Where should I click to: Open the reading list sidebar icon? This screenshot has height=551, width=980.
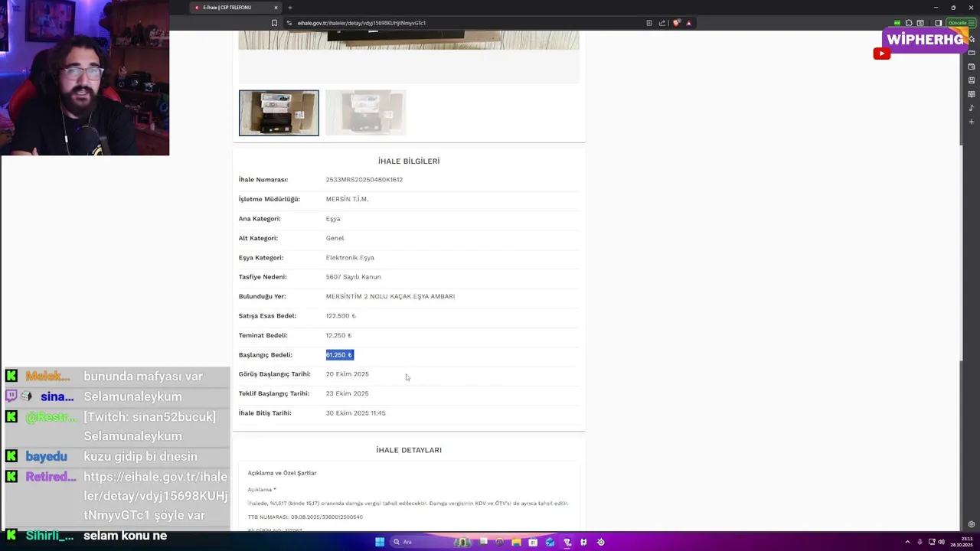(972, 94)
